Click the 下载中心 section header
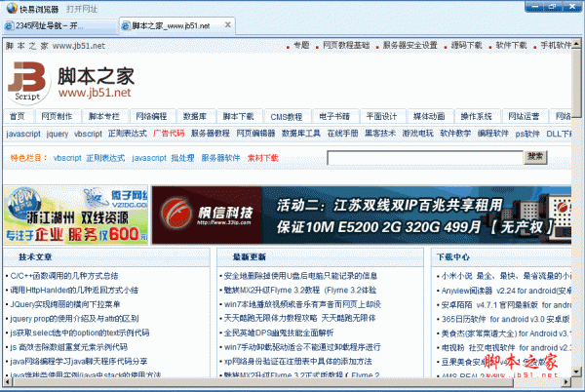 (453, 257)
